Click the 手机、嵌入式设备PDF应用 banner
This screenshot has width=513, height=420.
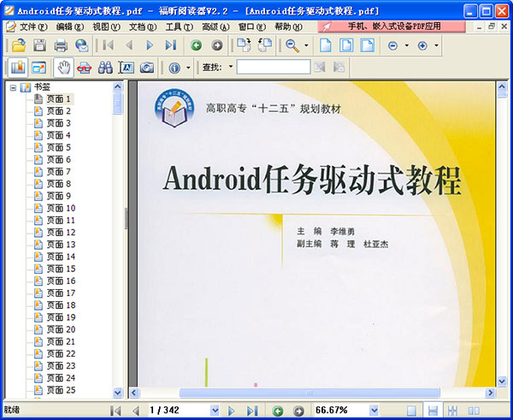tap(392, 27)
